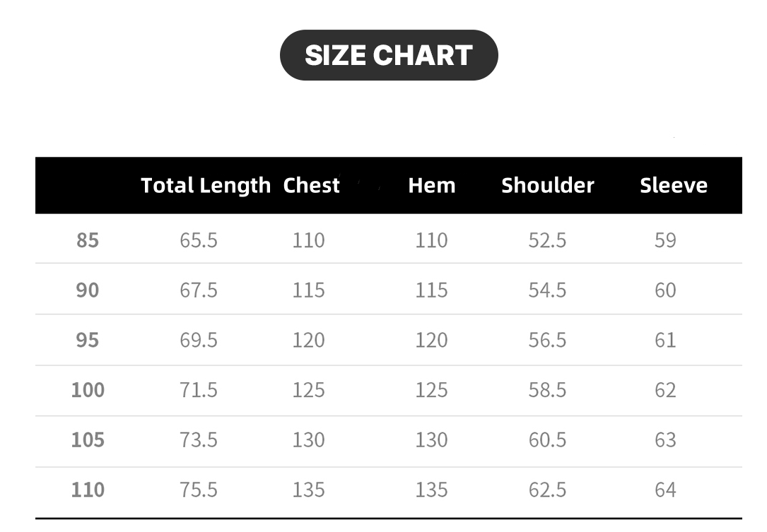Select the Chest column header
Screen dimensions: 767x532
coord(311,185)
